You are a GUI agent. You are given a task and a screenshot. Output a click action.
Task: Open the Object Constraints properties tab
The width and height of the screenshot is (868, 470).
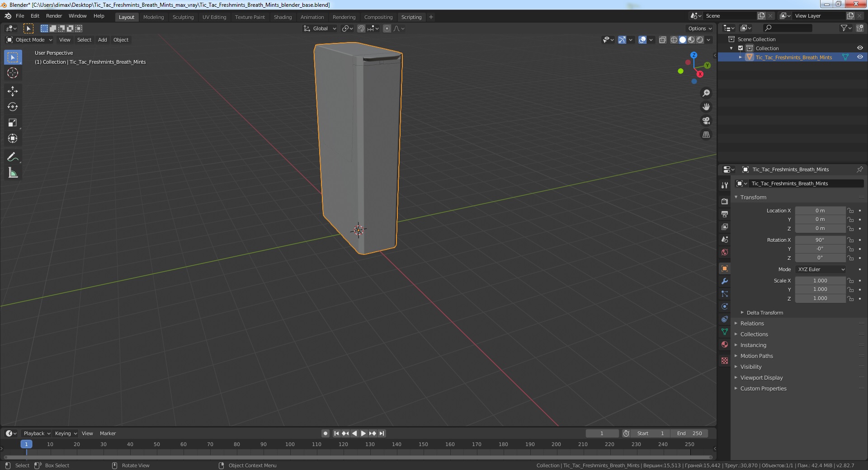[725, 319]
